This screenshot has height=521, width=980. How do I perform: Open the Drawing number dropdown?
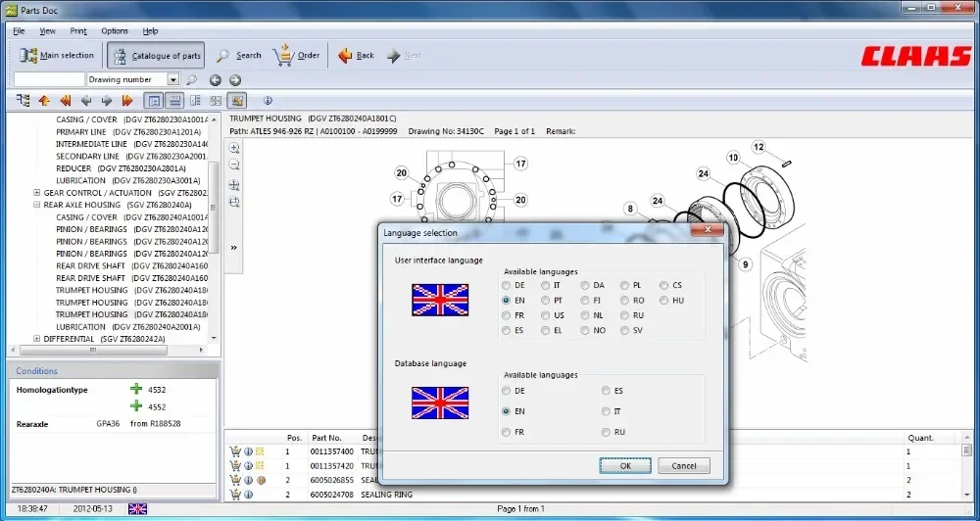pos(173,79)
